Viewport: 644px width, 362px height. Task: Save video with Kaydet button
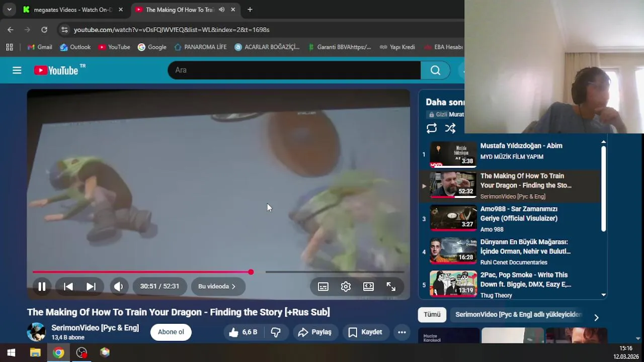365,332
